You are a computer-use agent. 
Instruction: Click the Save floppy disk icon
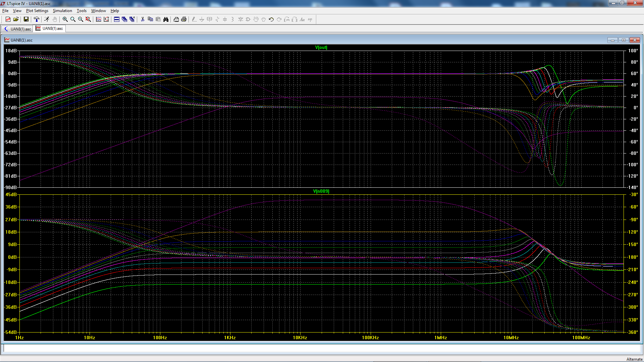click(x=26, y=19)
